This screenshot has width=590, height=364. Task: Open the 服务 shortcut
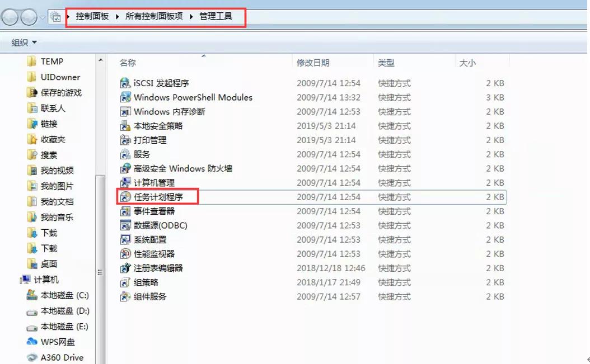tap(142, 154)
